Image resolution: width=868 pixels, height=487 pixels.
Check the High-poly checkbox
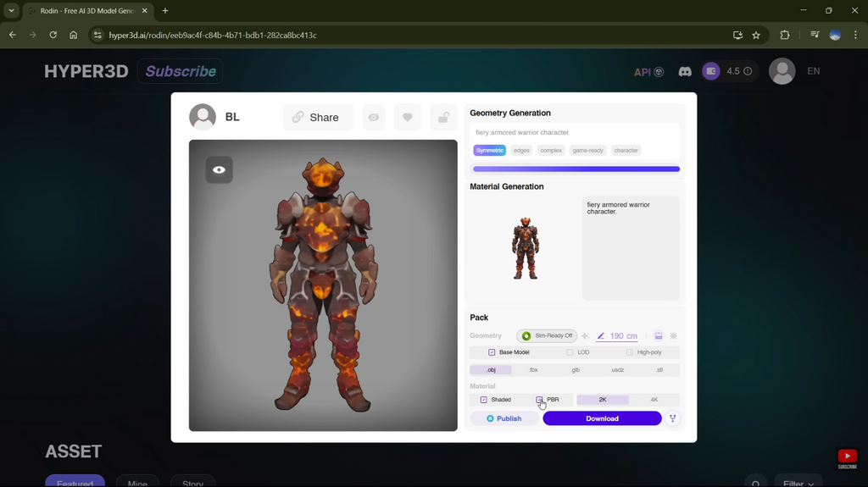[x=630, y=352]
